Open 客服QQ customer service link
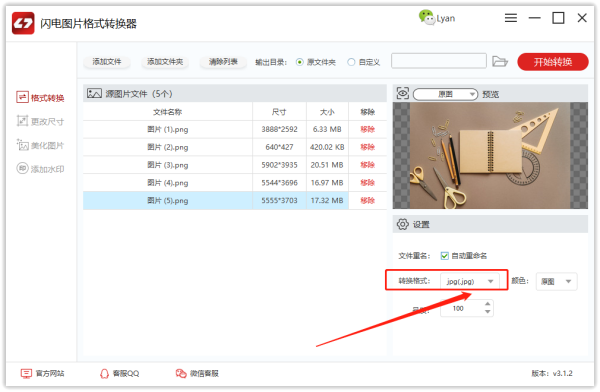This screenshot has height=392, width=600. click(119, 373)
